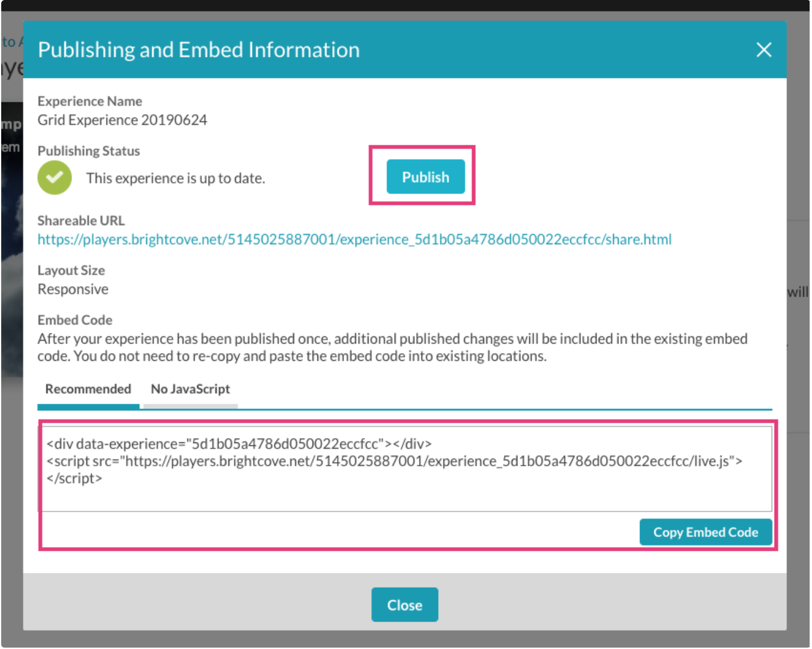Screen dimensions: 812x649
Task: Click the Publishing and Embed Information title
Action: point(199,50)
